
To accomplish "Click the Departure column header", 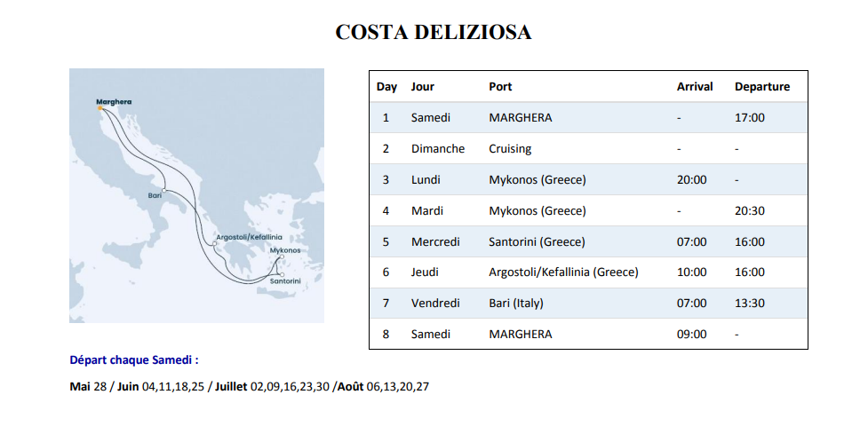I will [x=762, y=87].
